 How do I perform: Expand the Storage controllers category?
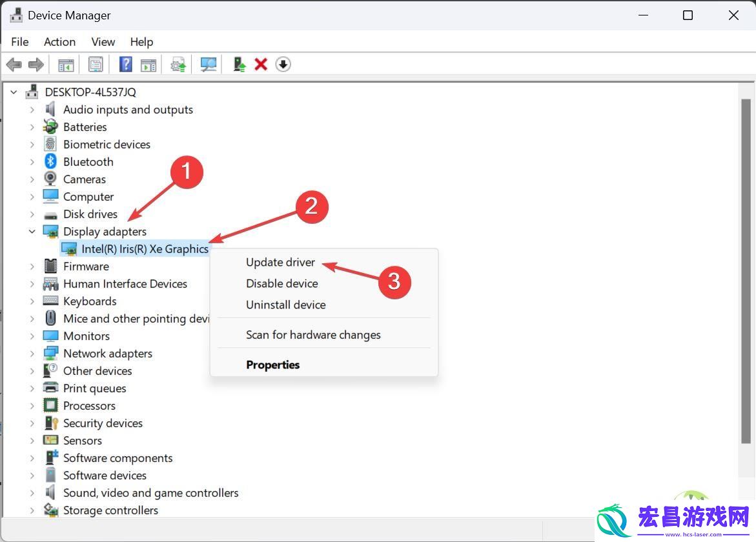[32, 510]
